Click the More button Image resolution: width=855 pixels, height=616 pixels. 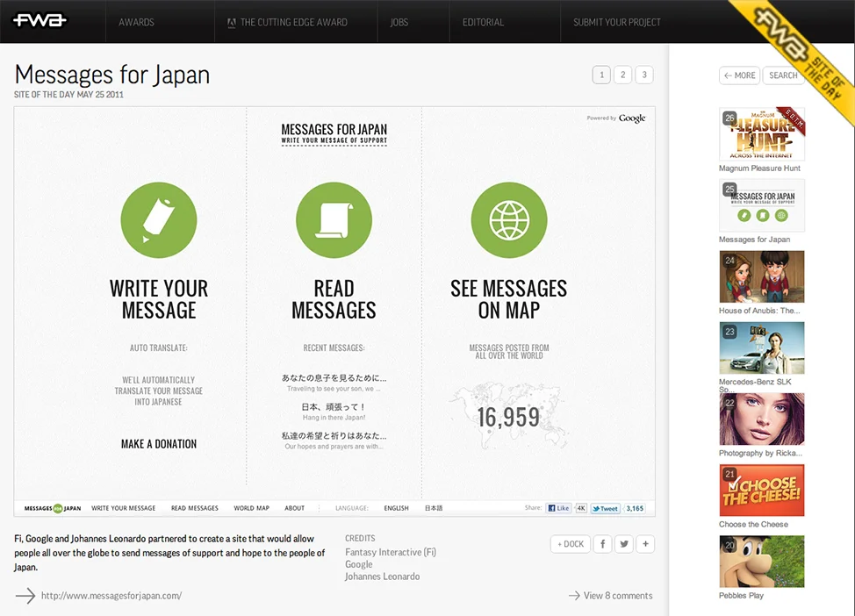click(x=739, y=75)
